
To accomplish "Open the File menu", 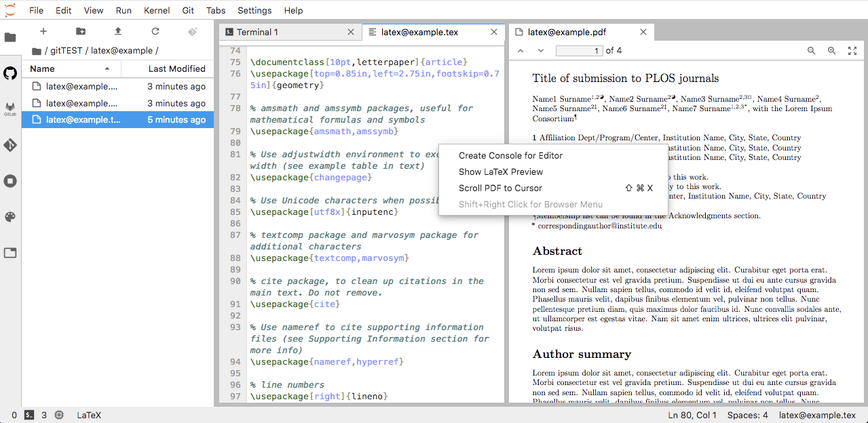I will point(36,10).
